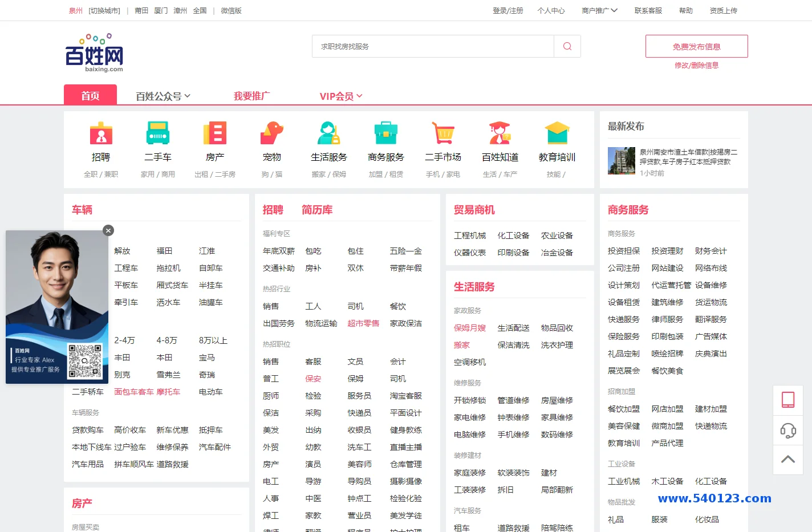
Task: Click 保姆月嫂 under 家政服务
Action: coord(470,328)
